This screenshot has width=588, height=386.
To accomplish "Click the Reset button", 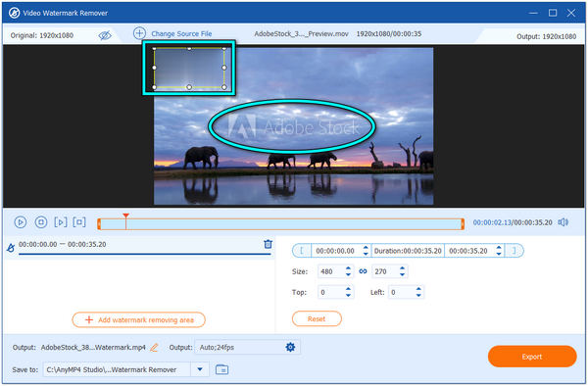I will [317, 319].
